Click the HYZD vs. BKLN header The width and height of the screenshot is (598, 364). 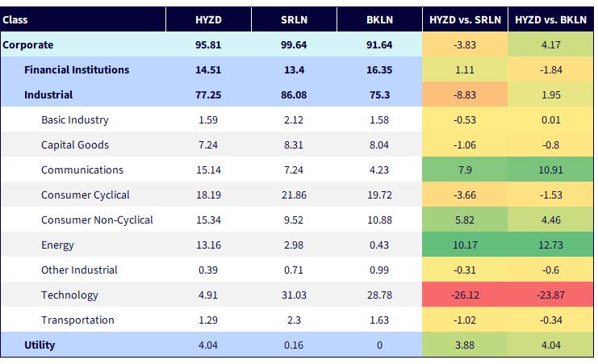pos(550,20)
